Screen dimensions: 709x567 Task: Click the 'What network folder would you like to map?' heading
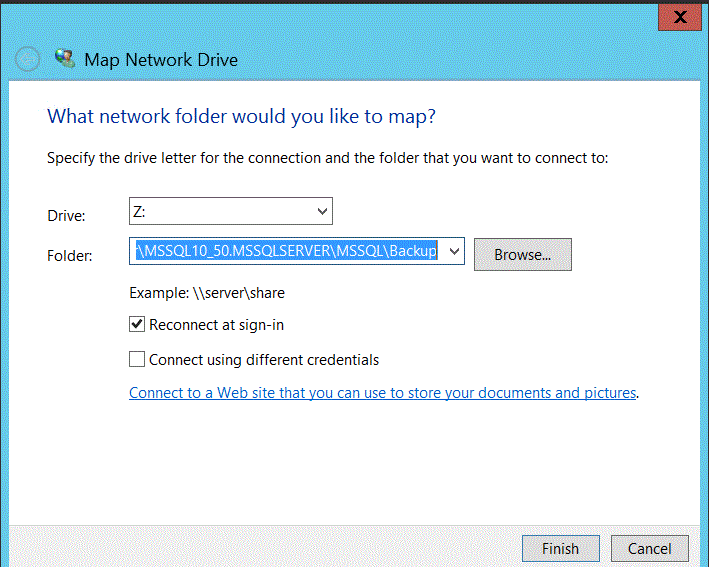click(x=241, y=117)
